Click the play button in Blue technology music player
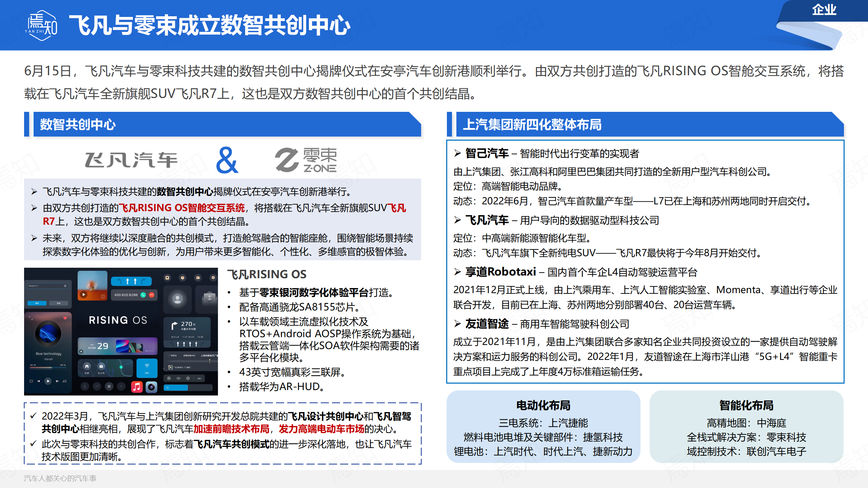 pos(48,381)
